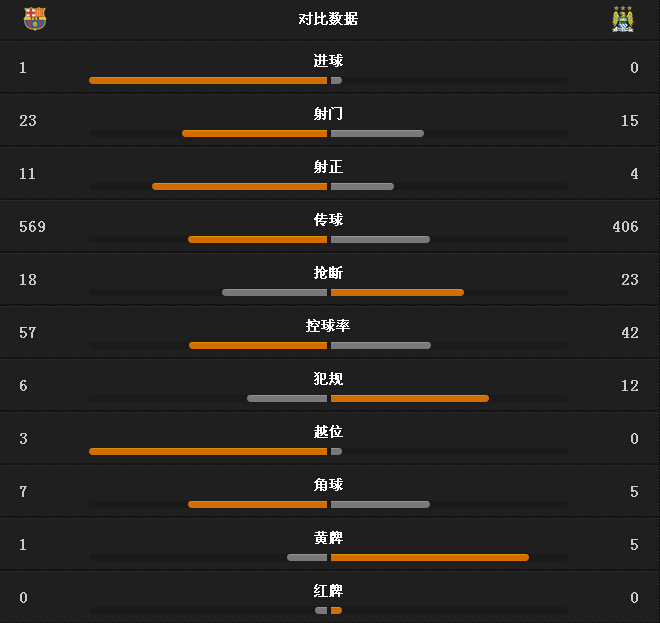
Task: Select the 控球率 stat label
Action: click(328, 326)
